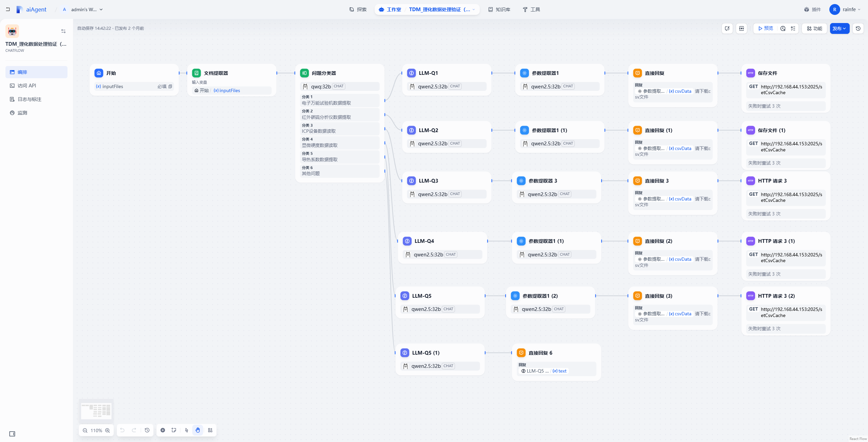This screenshot has height=442, width=868.
Task: Click the zoom in magnifier icon
Action: pyautogui.click(x=107, y=430)
